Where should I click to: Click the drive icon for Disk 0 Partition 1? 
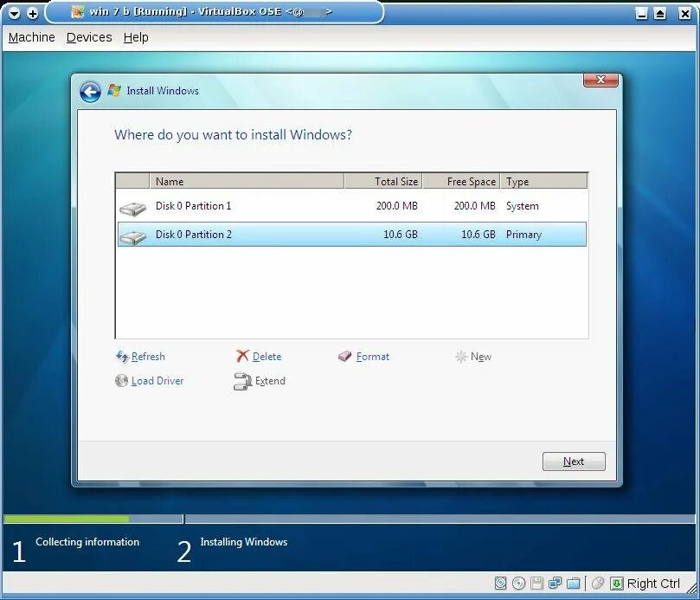[x=132, y=209]
